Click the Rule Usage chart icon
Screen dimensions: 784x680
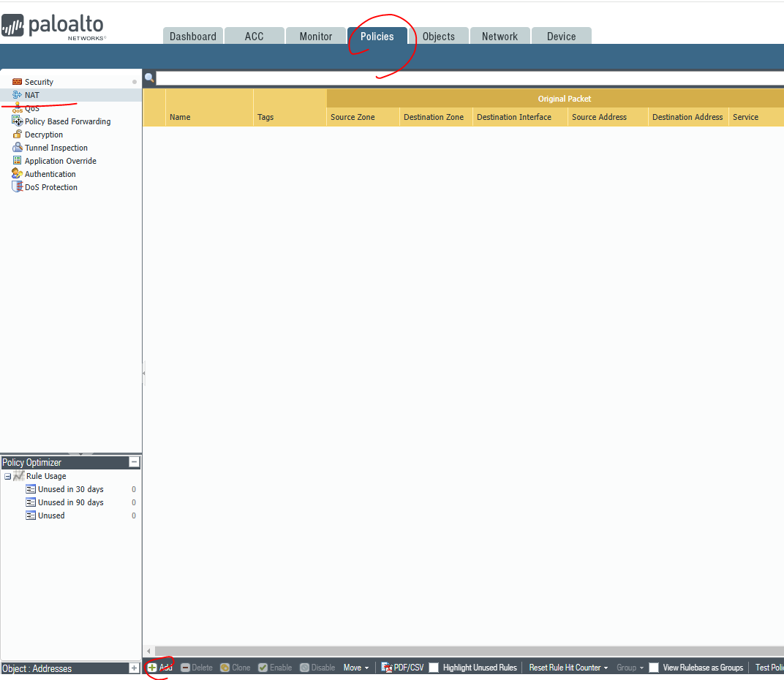click(18, 476)
